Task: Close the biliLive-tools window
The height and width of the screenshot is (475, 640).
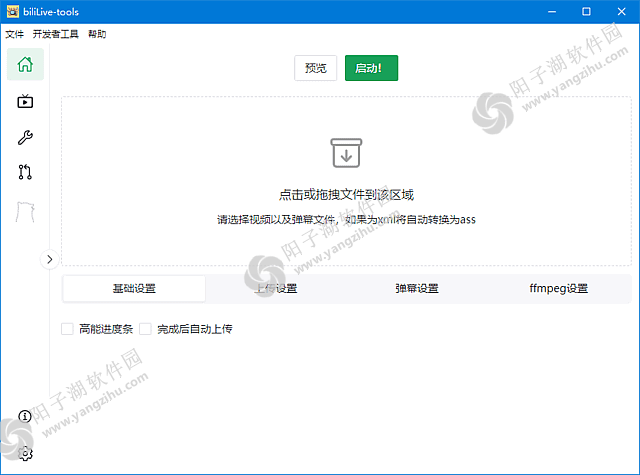Action: (621, 12)
